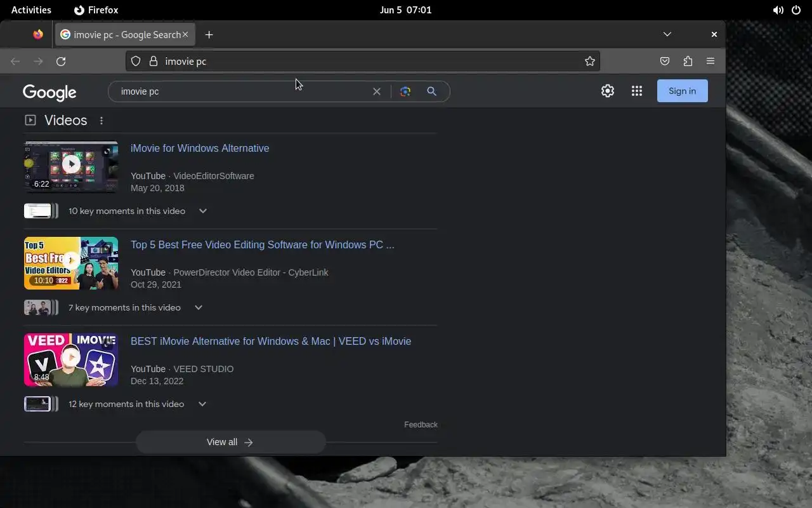Open Google quick settings gear
Image resolution: width=812 pixels, height=508 pixels.
[x=608, y=91]
